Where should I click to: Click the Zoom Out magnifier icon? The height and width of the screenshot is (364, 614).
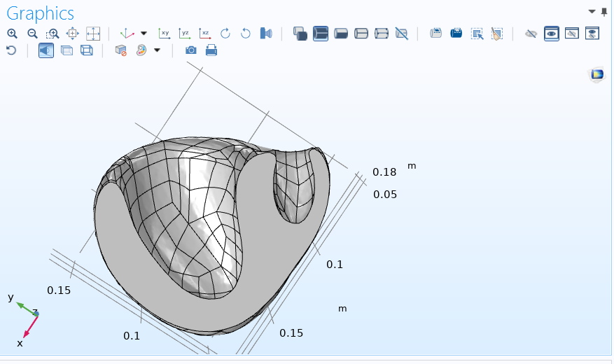[x=32, y=33]
